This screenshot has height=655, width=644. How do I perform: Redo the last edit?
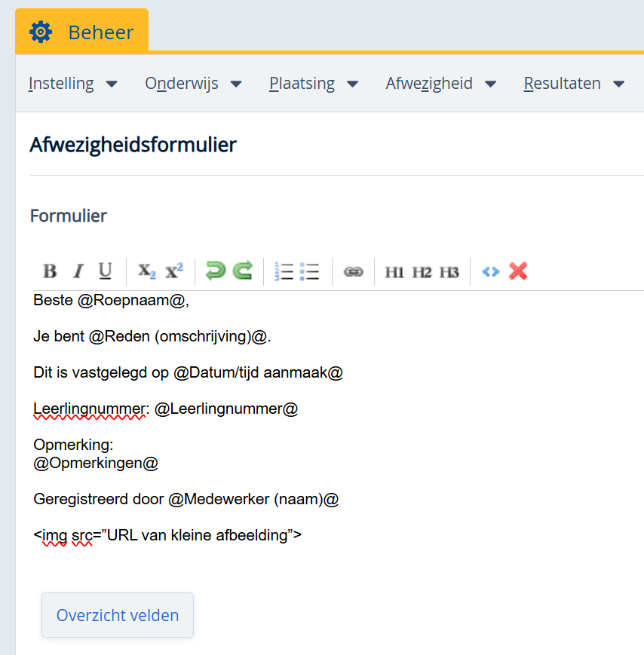[x=242, y=271]
